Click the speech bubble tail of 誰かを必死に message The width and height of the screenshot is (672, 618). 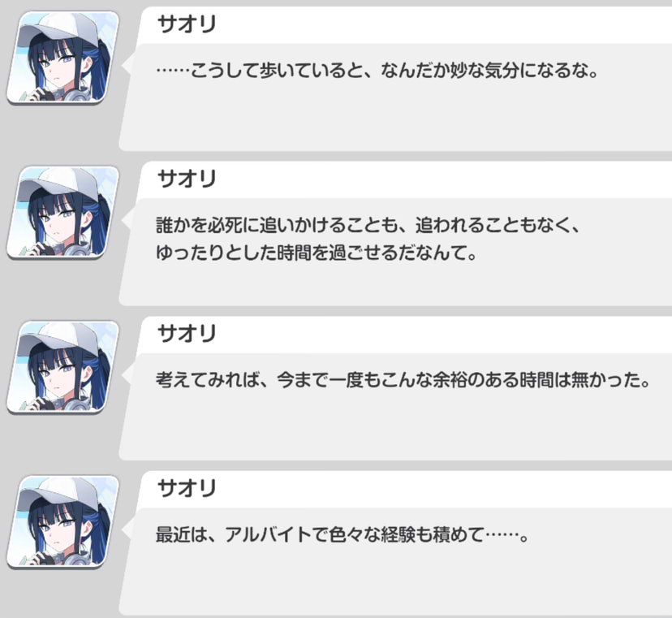(x=127, y=220)
